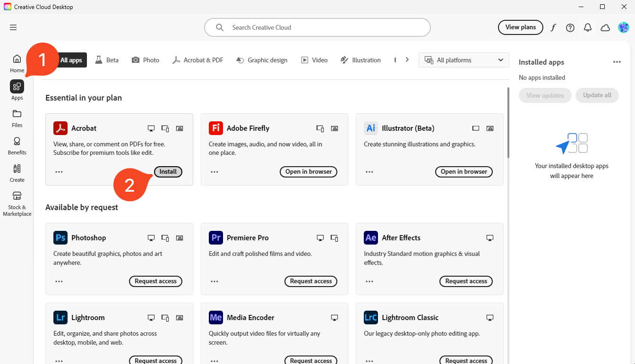Click the 'Media Encoder' app title
Screen dimensions: 635x364
coord(250,317)
